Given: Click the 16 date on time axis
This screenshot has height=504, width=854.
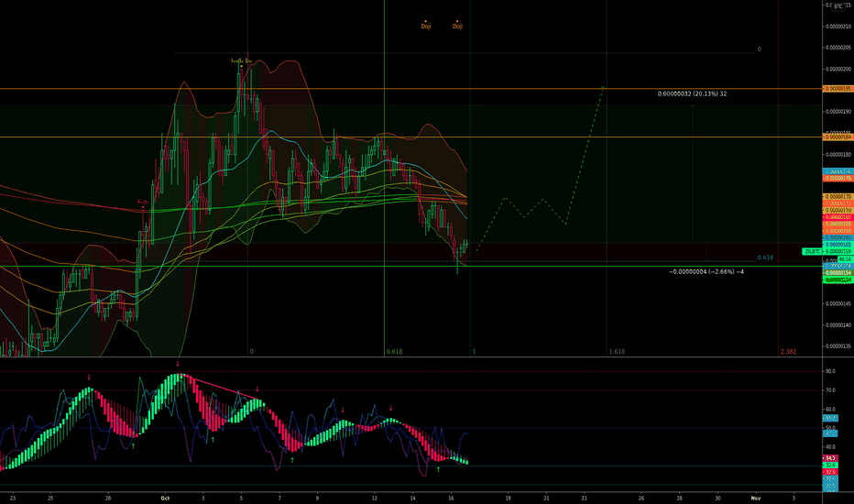Looking at the screenshot, I should (451, 498).
